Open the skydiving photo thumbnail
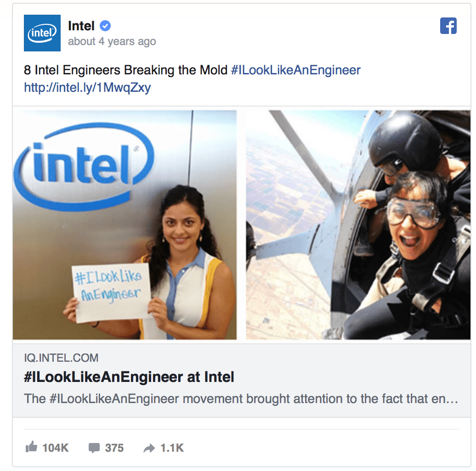476x471 pixels. coord(358,224)
